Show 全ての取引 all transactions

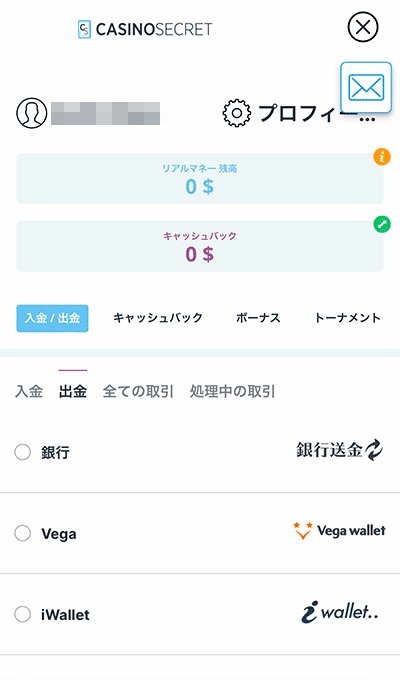pos(138,391)
